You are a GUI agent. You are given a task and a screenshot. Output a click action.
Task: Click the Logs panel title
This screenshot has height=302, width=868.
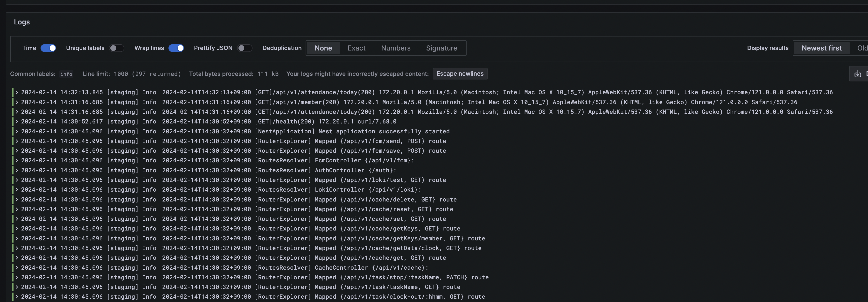pyautogui.click(x=22, y=22)
